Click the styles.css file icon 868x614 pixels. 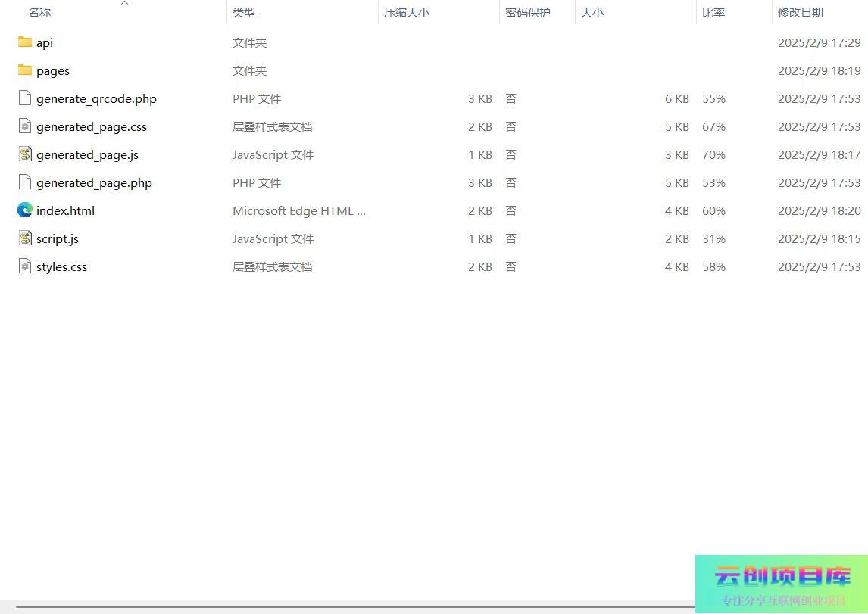coord(25,266)
